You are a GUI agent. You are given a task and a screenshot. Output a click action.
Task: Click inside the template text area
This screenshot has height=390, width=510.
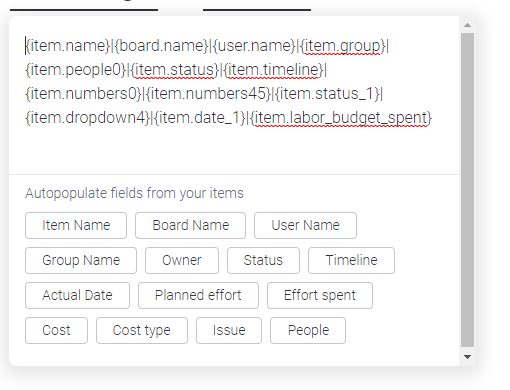click(x=233, y=95)
